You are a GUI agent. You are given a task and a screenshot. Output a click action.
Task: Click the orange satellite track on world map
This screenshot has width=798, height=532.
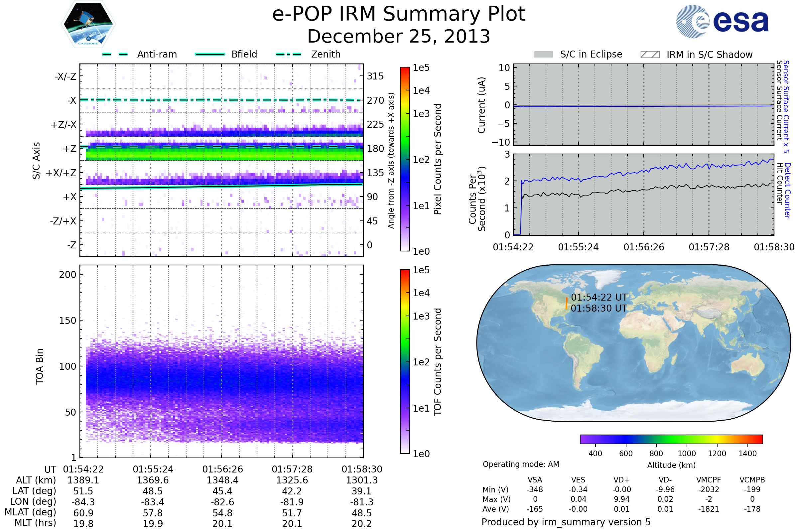tap(566, 303)
